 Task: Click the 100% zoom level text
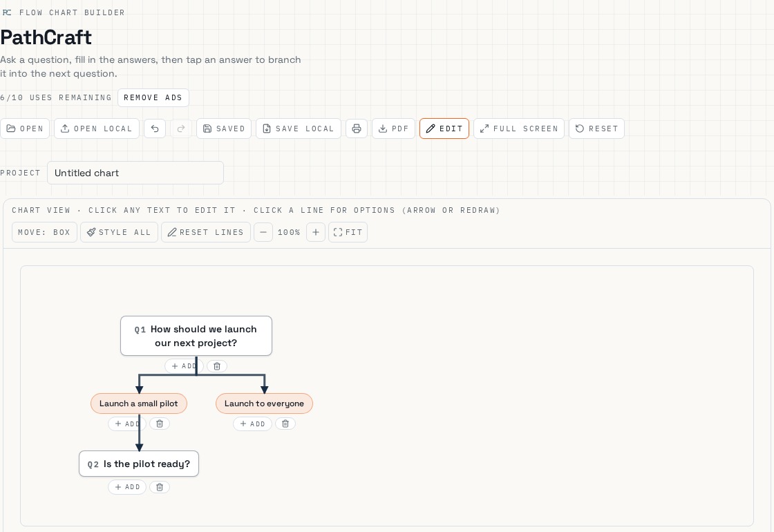(x=290, y=232)
